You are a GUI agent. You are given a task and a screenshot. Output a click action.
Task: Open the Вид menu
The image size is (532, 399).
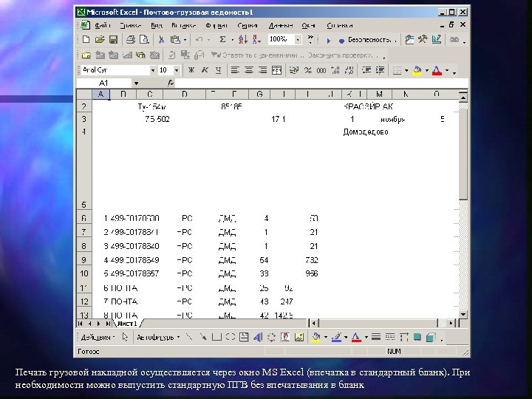click(x=157, y=25)
